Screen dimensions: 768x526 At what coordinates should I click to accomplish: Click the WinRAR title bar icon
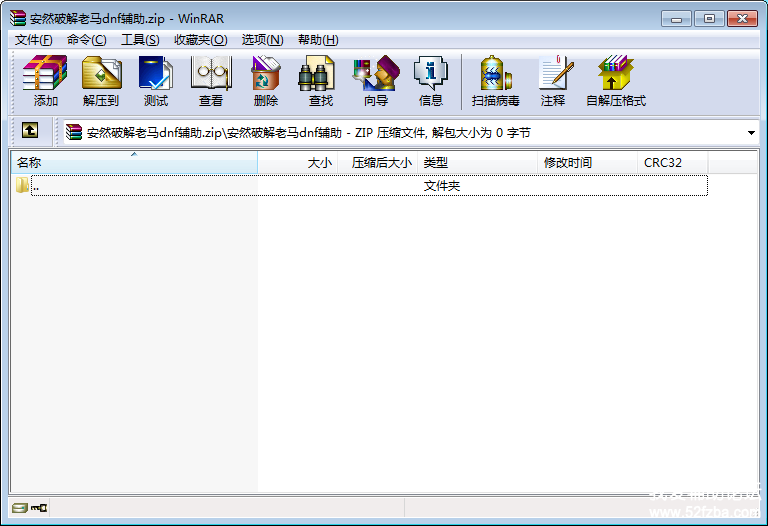(x=18, y=18)
